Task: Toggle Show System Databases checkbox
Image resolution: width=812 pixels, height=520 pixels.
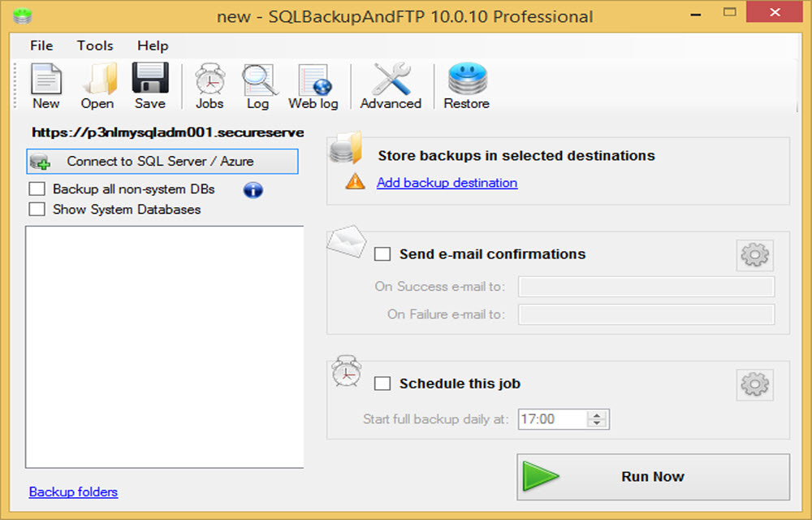Action: (37, 210)
